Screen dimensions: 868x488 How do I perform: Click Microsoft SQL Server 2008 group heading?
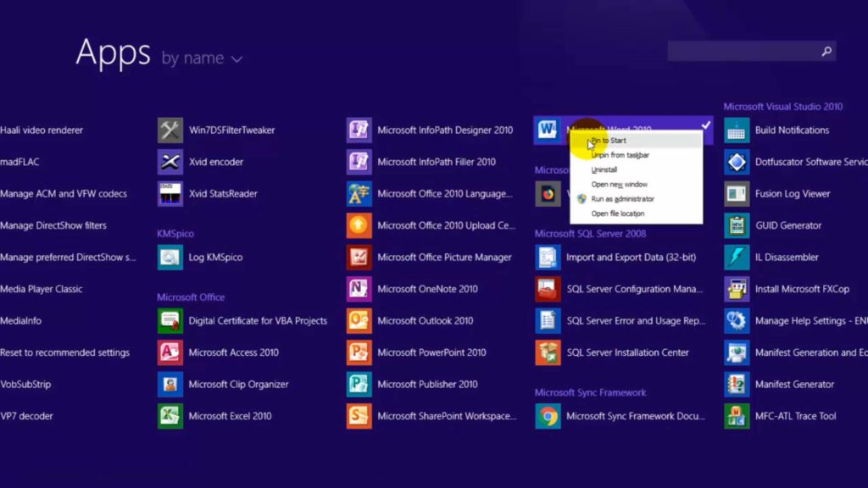point(590,234)
